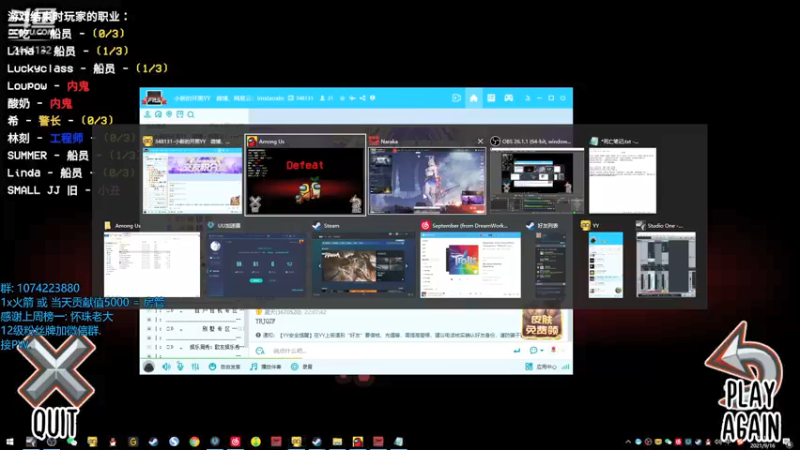Click the YY channel ID 348131

305,98
